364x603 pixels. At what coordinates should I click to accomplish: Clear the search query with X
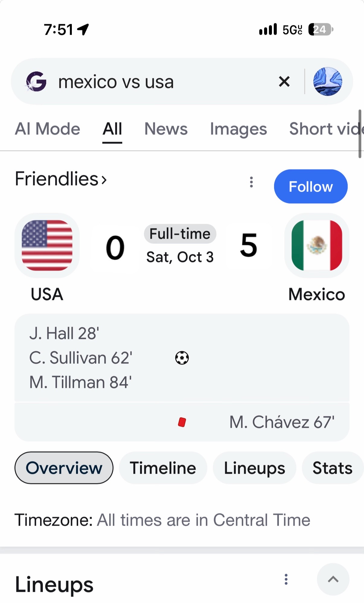284,82
